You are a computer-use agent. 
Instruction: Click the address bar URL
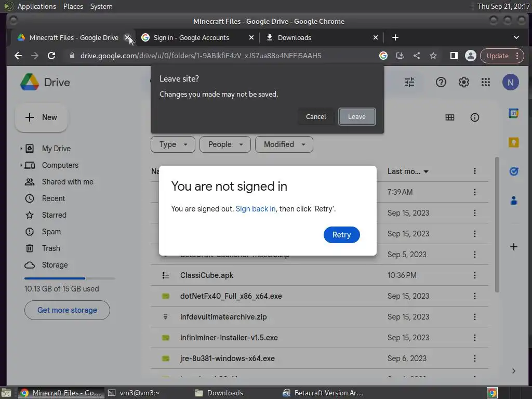[201, 56]
